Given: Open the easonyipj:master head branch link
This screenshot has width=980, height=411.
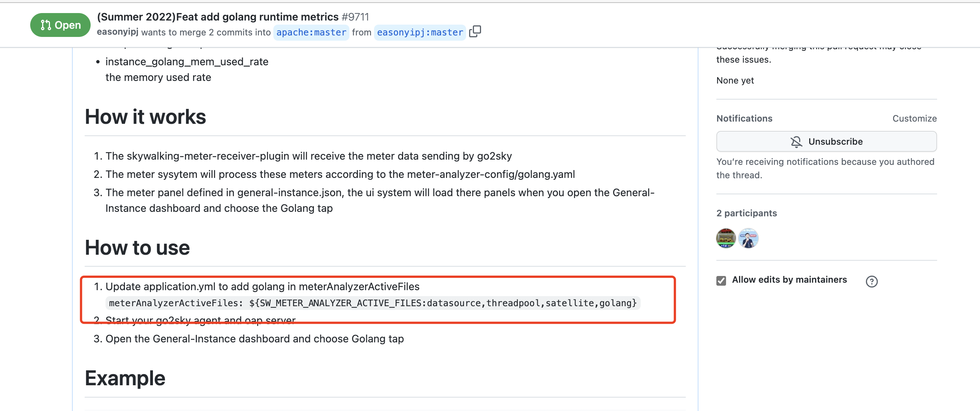Looking at the screenshot, I should (420, 32).
